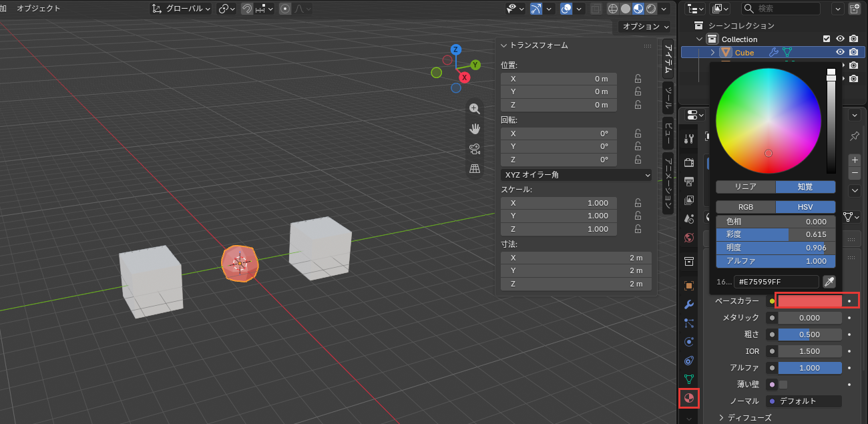Click the ベースカラー red color swatch

(x=810, y=301)
